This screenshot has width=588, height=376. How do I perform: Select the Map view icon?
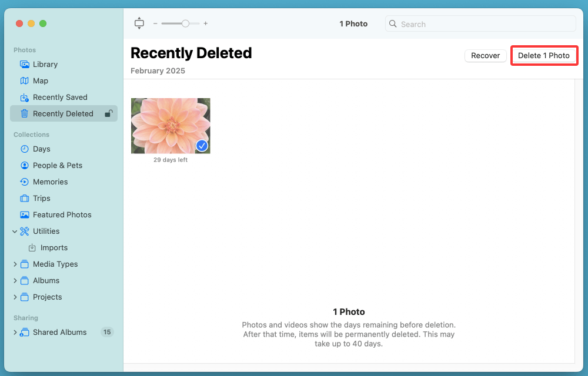coord(24,80)
